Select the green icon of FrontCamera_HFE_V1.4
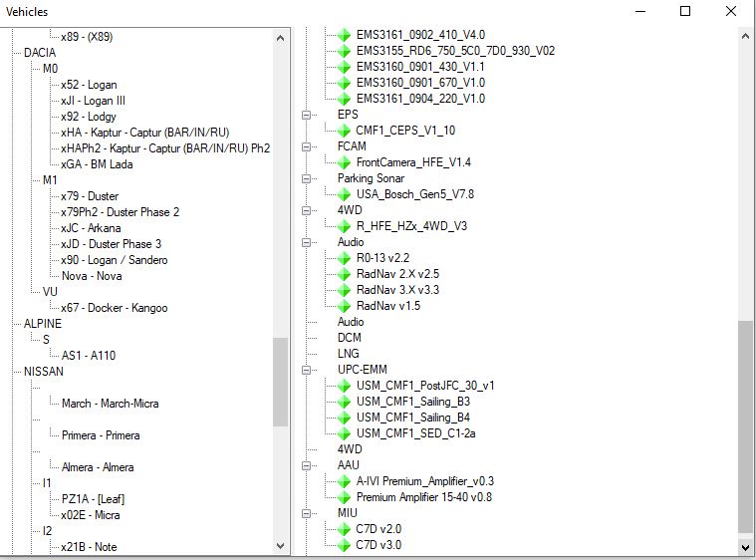 [x=344, y=162]
